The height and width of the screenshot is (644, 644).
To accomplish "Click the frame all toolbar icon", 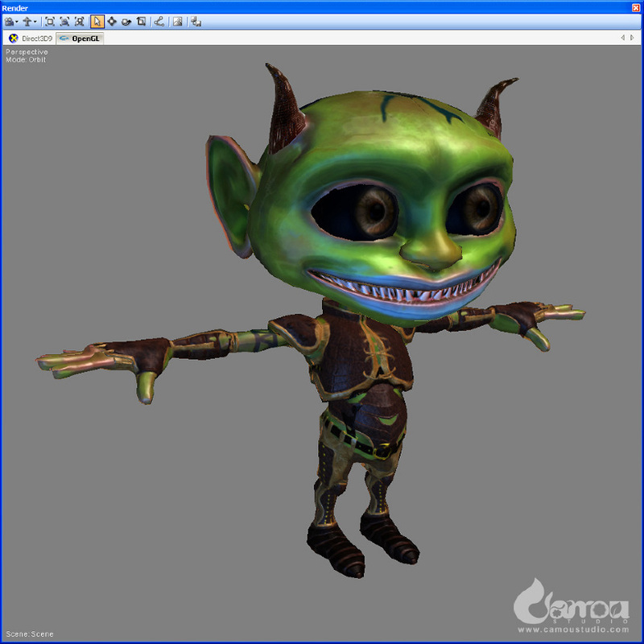I will pyautogui.click(x=50, y=22).
